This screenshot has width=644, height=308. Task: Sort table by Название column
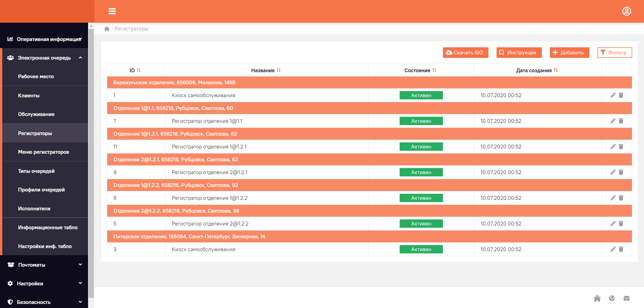(279, 70)
